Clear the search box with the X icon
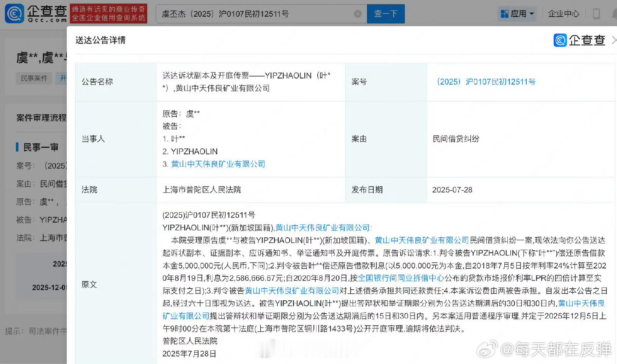The image size is (617, 364). 357,14
